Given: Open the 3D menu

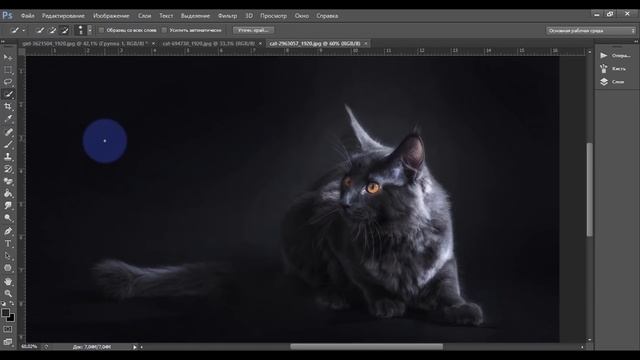Looking at the screenshot, I should (x=249, y=16).
